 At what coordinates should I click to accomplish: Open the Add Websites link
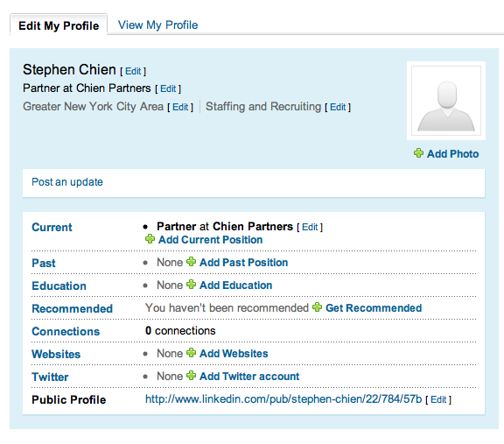click(234, 354)
